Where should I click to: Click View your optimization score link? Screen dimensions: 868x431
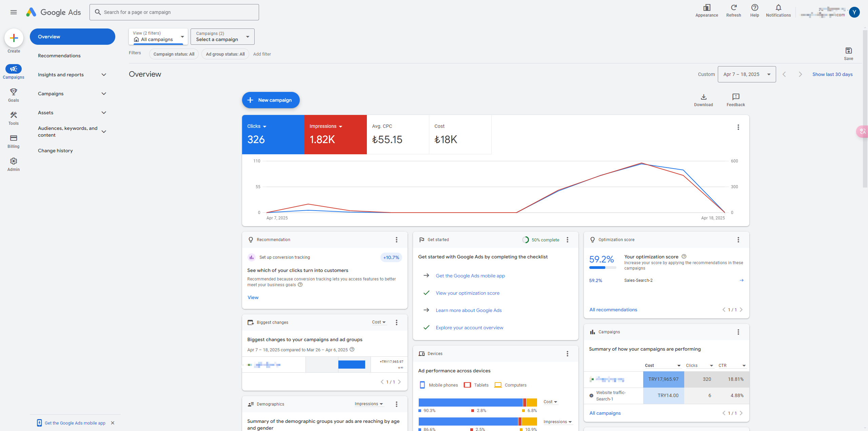[468, 293]
